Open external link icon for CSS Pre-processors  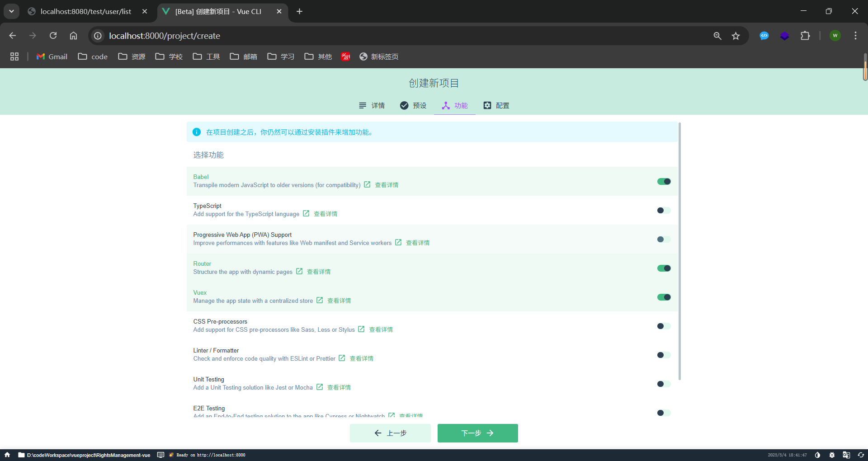[x=361, y=329]
